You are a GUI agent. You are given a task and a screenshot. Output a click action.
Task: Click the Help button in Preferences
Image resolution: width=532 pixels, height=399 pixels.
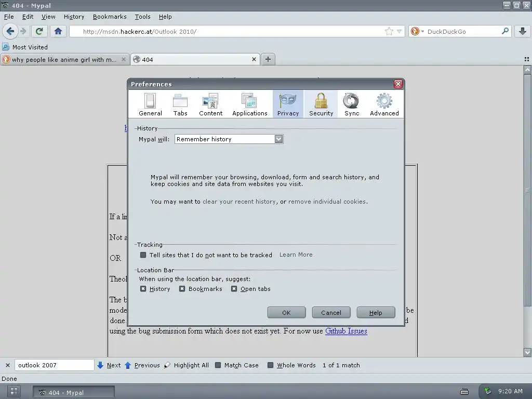[x=376, y=312]
